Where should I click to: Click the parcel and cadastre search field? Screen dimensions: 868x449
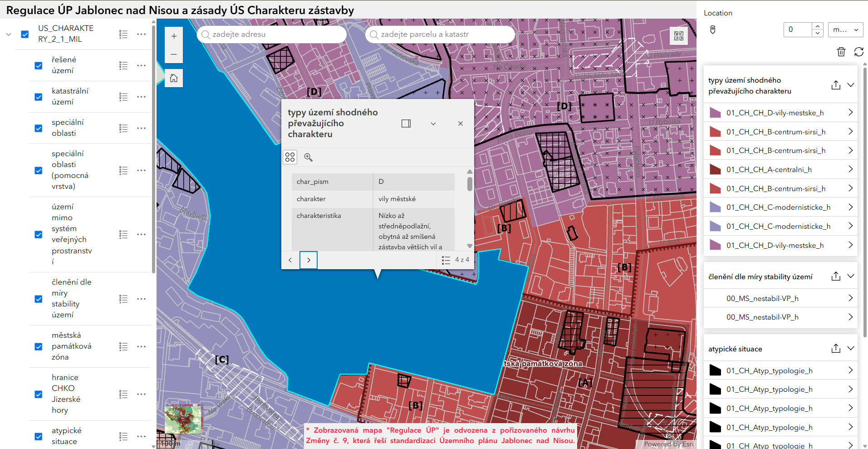click(x=440, y=35)
